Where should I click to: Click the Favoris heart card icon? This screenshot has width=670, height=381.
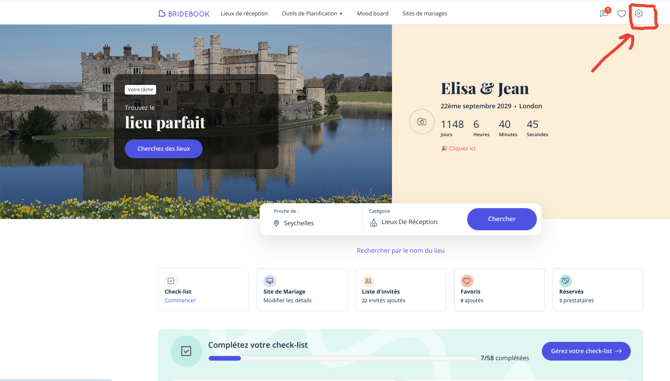(x=467, y=281)
